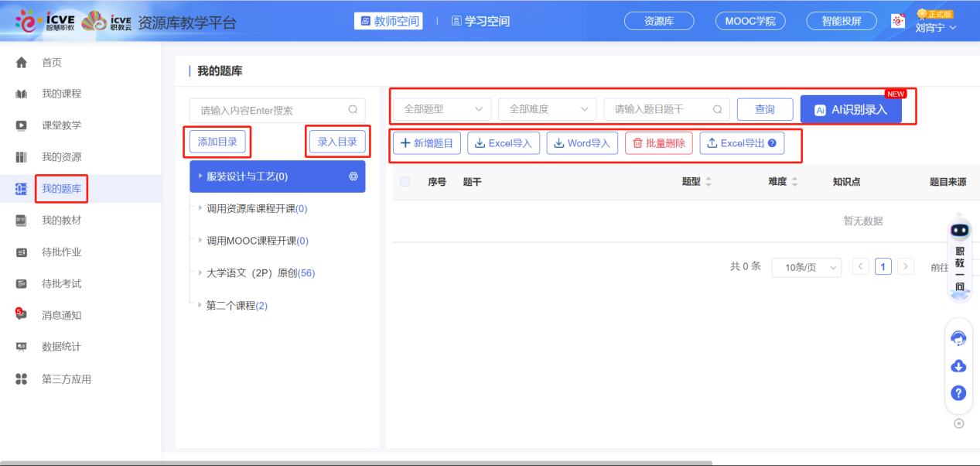Click the download cloud icon on right sidebar
This screenshot has height=466, width=980.
pyautogui.click(x=958, y=366)
